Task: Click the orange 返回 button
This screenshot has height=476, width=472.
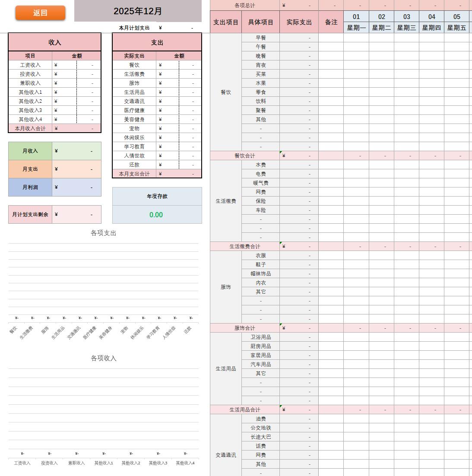Action: pyautogui.click(x=40, y=13)
